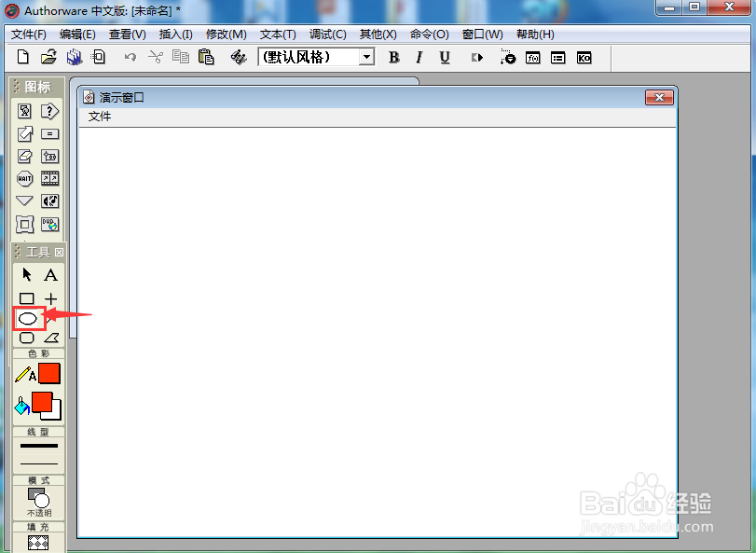Viewport: 756px width, 553px height.
Task: Choose the ellipse drawing tool
Action: (x=27, y=318)
